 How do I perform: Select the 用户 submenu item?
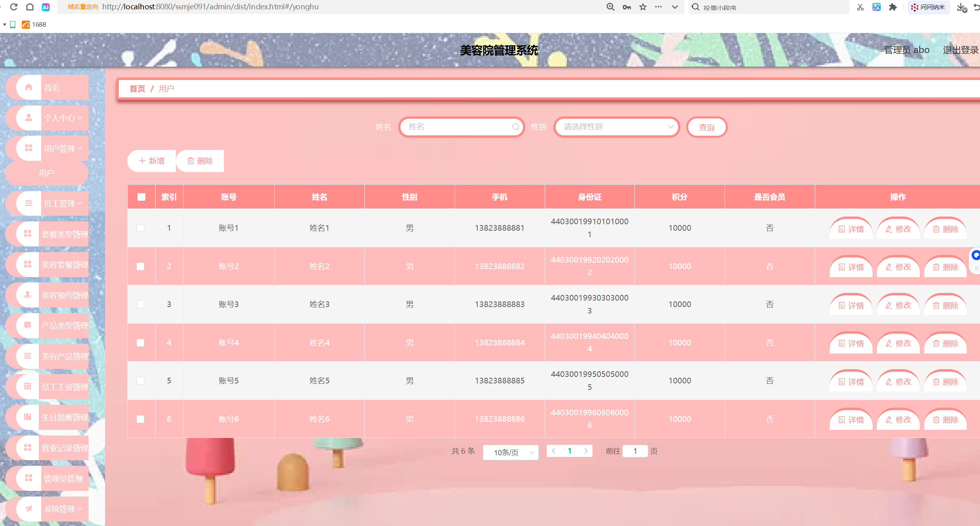tap(46, 173)
